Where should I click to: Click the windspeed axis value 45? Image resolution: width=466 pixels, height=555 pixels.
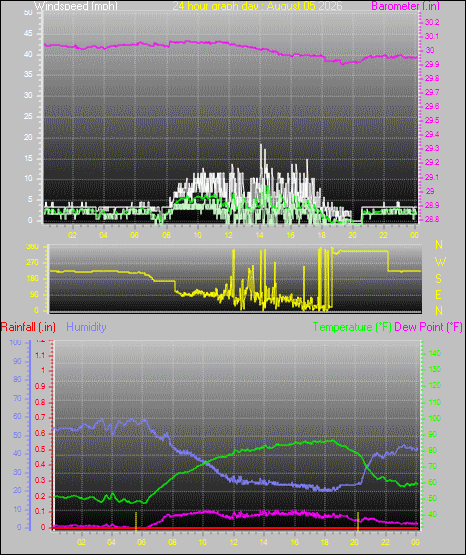tap(28, 34)
